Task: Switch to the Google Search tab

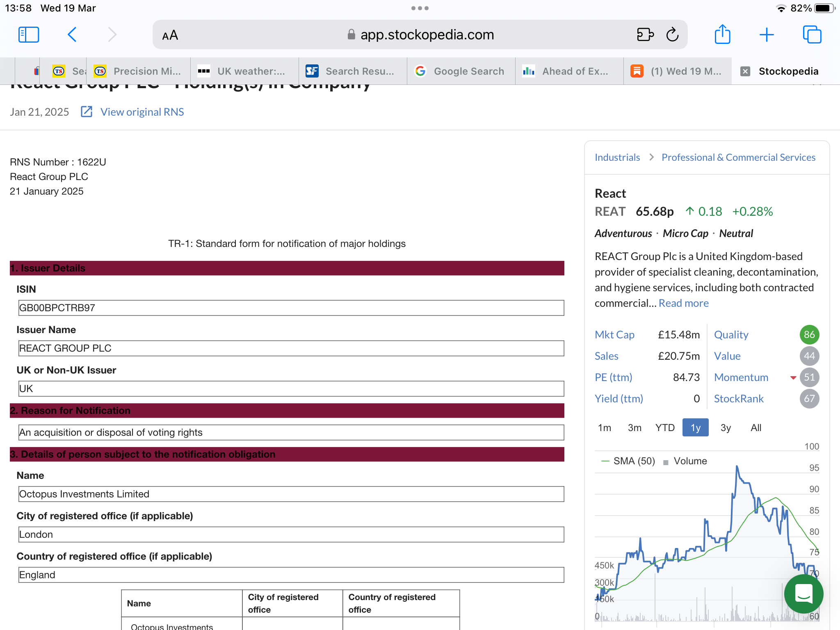Action: (461, 71)
